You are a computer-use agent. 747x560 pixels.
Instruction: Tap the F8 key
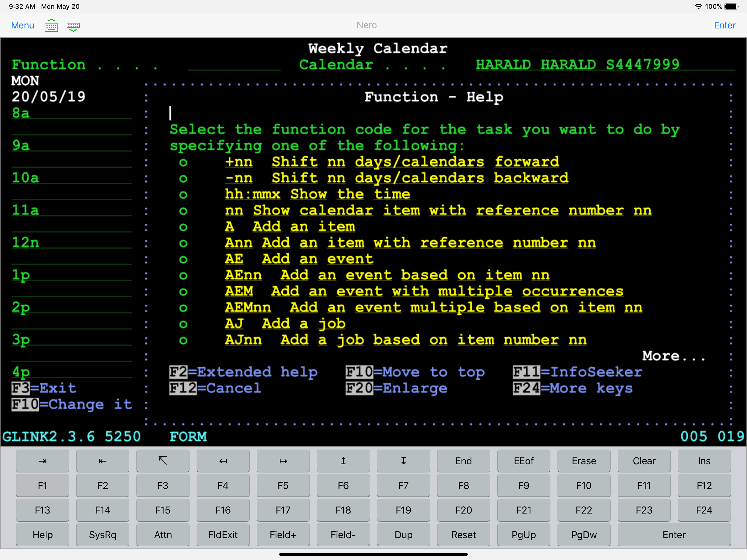tap(463, 485)
